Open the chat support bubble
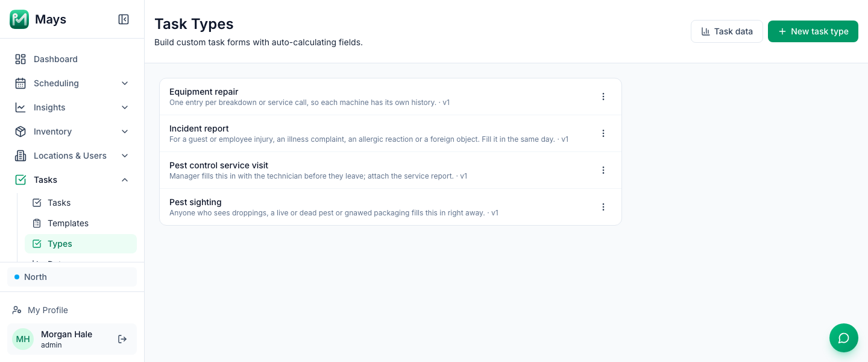Image resolution: width=868 pixels, height=362 pixels. [844, 338]
